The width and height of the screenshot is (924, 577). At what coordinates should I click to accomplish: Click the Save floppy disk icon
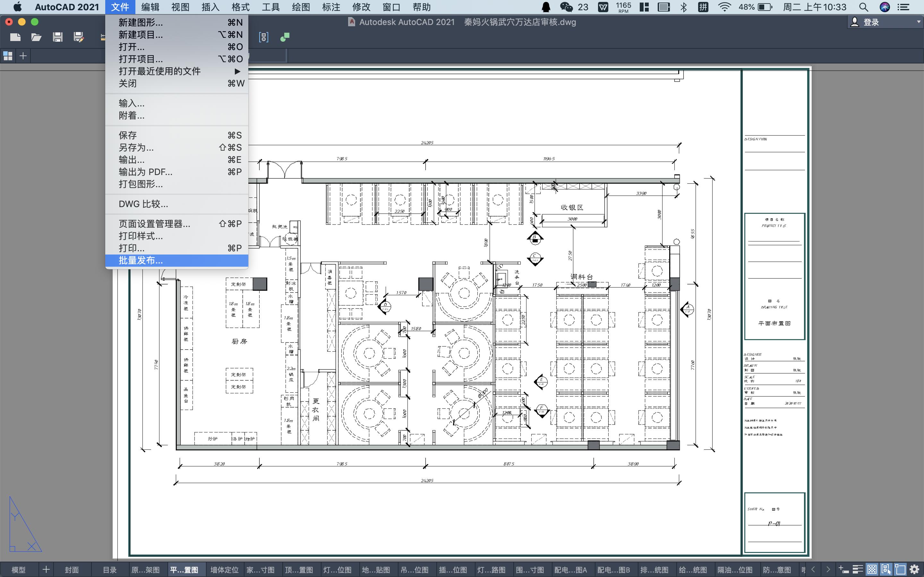pyautogui.click(x=58, y=37)
